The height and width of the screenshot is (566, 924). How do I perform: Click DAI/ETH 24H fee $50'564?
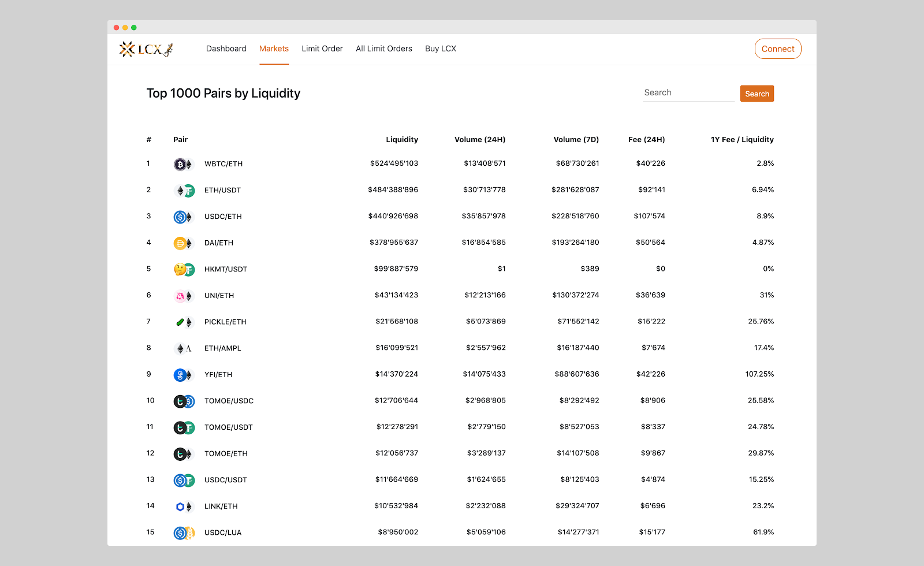tap(651, 243)
